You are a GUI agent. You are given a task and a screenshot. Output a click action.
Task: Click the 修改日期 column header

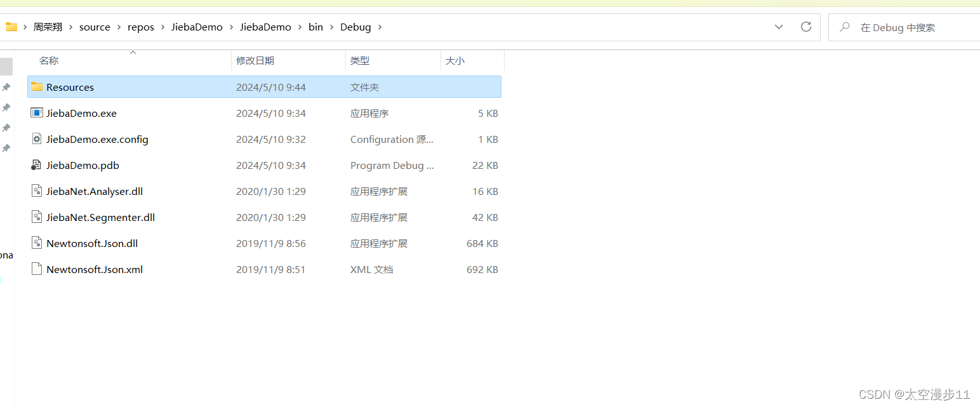tap(256, 60)
